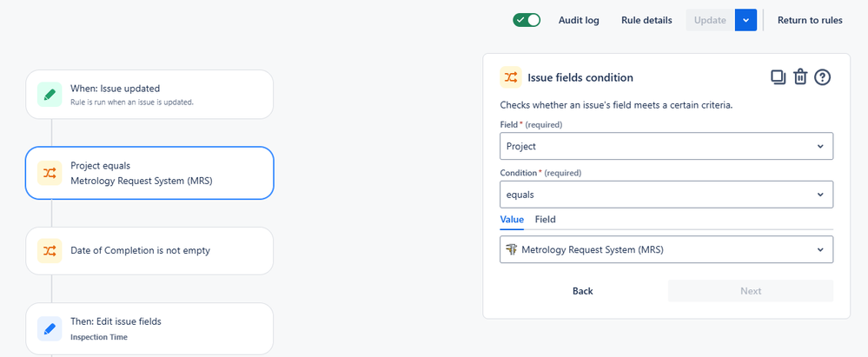Image resolution: width=868 pixels, height=357 pixels.
Task: Open the Audit log
Action: [579, 20]
